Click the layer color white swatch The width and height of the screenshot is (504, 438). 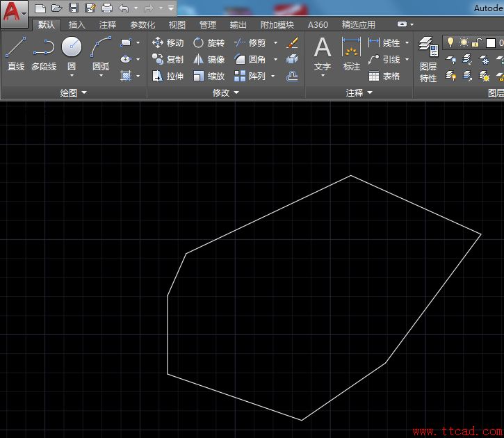tap(491, 42)
